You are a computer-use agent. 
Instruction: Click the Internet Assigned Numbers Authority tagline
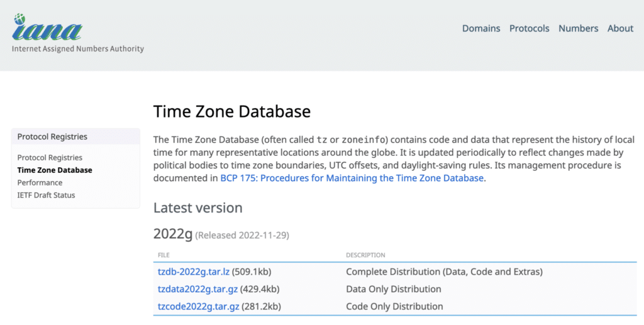pyautogui.click(x=78, y=49)
